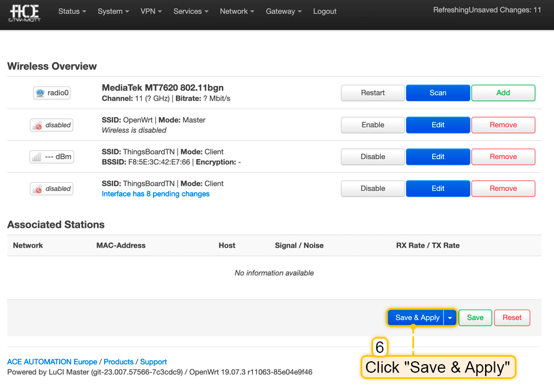
Task: Open the Network dropdown menu
Action: tap(237, 11)
